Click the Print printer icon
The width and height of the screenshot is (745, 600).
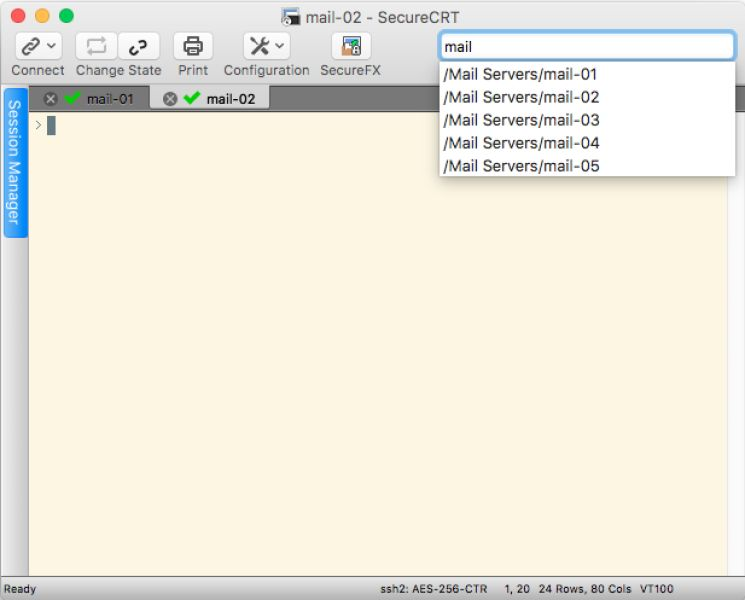point(193,46)
